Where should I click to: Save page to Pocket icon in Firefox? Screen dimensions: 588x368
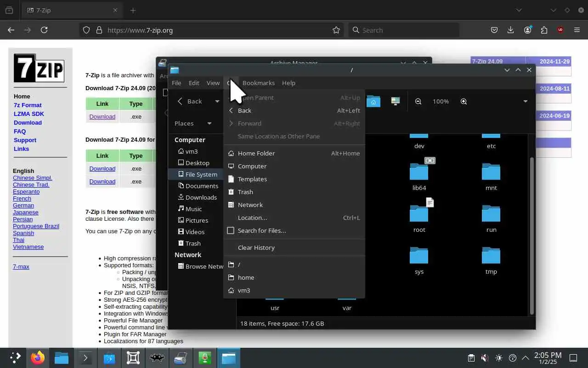[494, 30]
